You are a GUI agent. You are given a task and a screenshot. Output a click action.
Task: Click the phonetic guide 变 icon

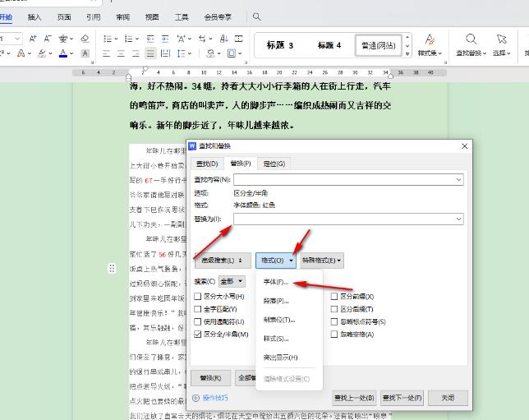tap(63, 39)
